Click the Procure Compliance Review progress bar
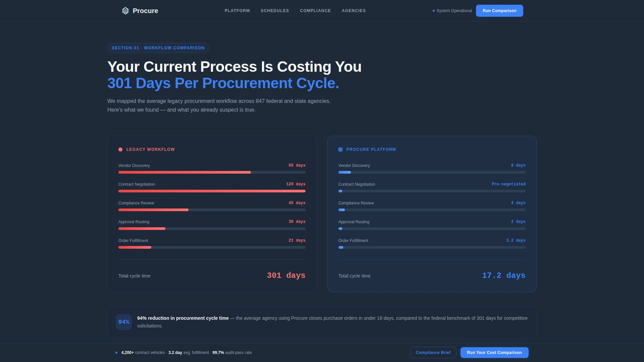This screenshot has width=644, height=362. coord(432,210)
